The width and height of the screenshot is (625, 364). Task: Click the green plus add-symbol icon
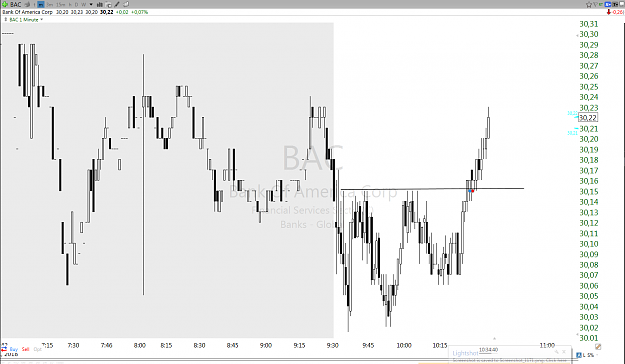[5, 4]
